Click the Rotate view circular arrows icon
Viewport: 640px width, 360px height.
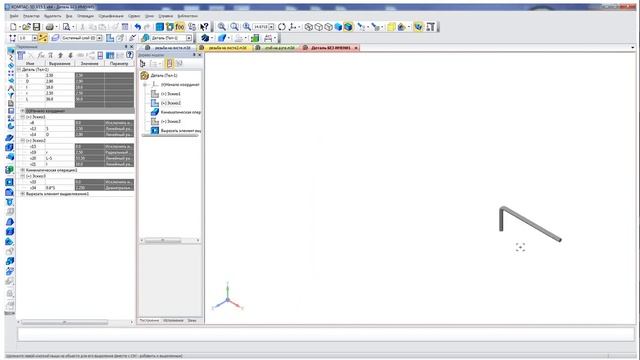coord(282,27)
